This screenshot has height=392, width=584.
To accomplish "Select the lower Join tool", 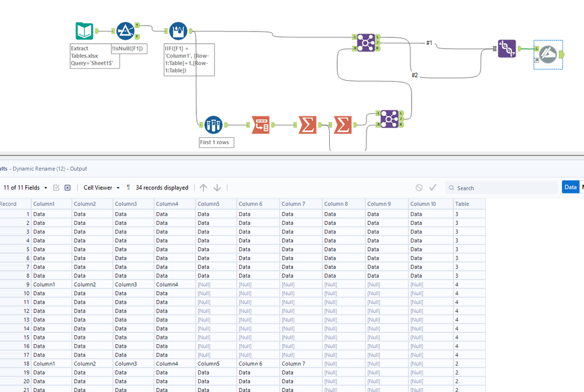I will pyautogui.click(x=389, y=119).
